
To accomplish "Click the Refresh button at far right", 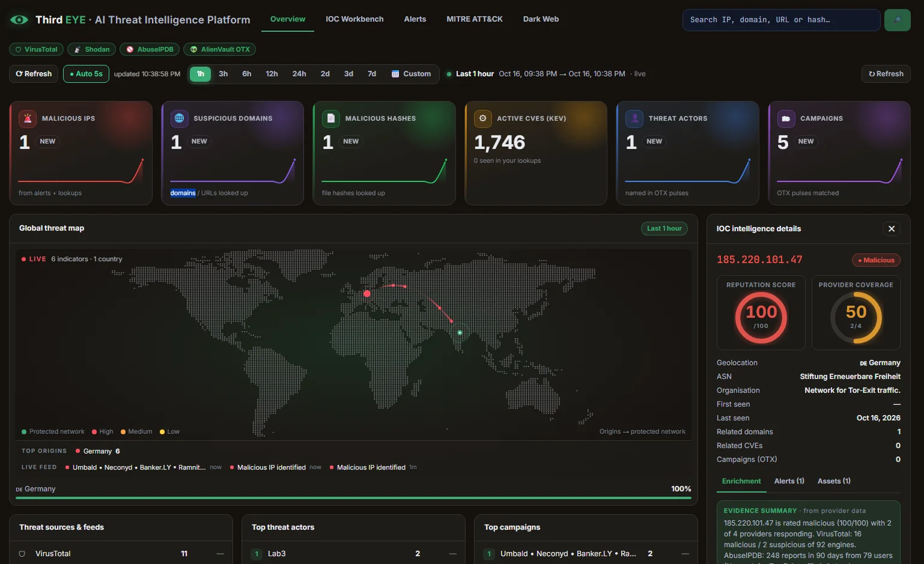I will point(886,74).
